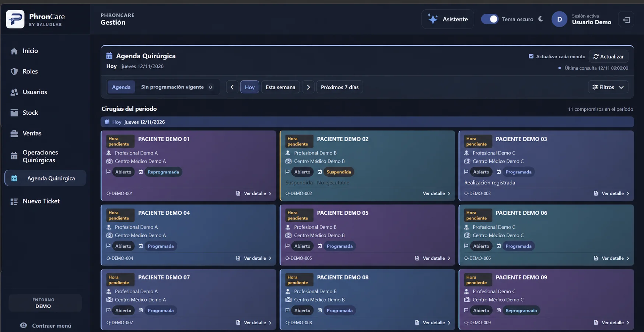Click Reprogramada badge on Paciente Demo 01
The image size is (644, 332).
point(163,172)
